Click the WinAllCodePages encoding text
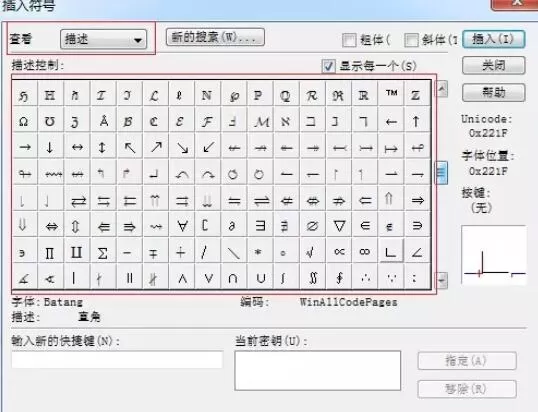538x412 pixels. [x=348, y=302]
